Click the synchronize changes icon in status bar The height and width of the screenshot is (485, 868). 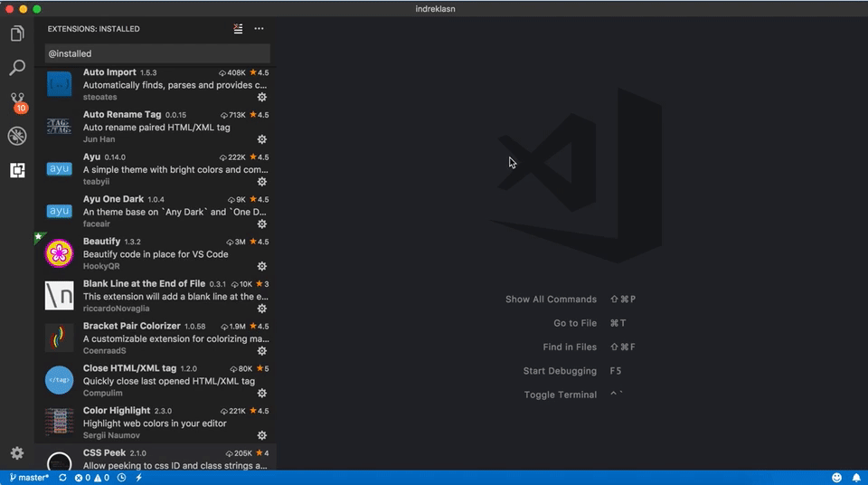(62, 478)
